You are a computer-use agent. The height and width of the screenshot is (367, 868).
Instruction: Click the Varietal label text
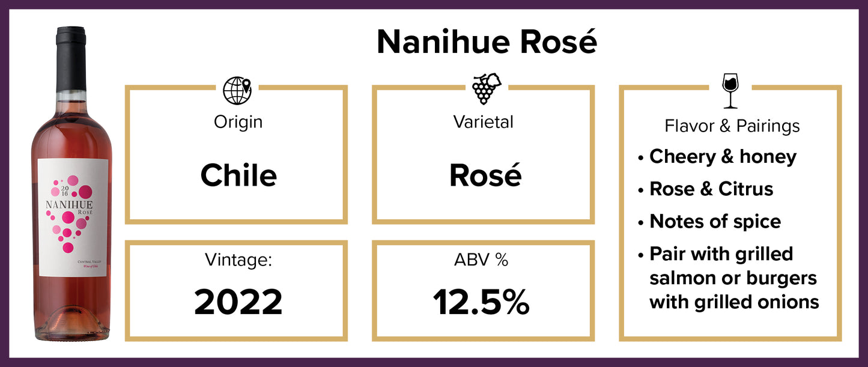tap(483, 122)
